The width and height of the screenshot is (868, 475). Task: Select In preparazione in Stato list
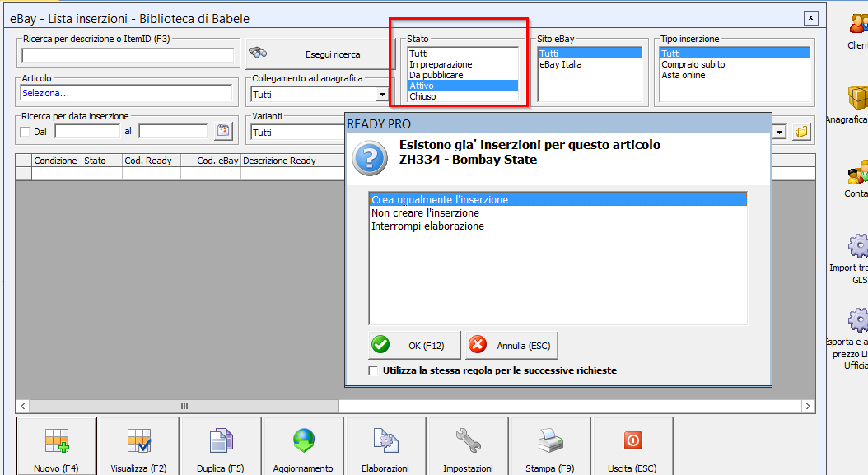point(463,64)
